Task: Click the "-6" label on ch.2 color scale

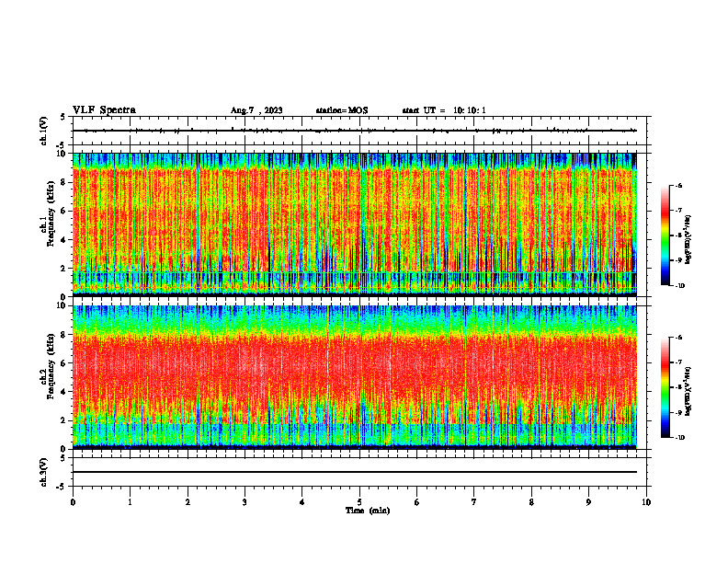Action: point(678,338)
